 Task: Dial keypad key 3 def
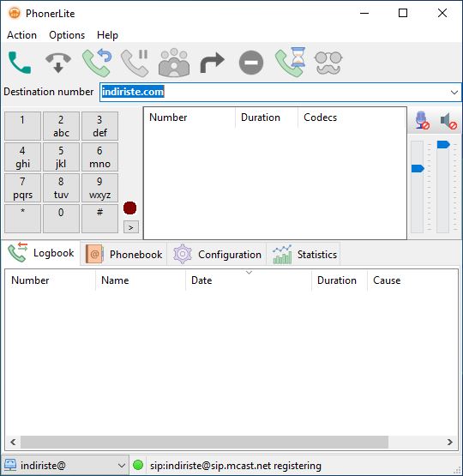(x=99, y=126)
